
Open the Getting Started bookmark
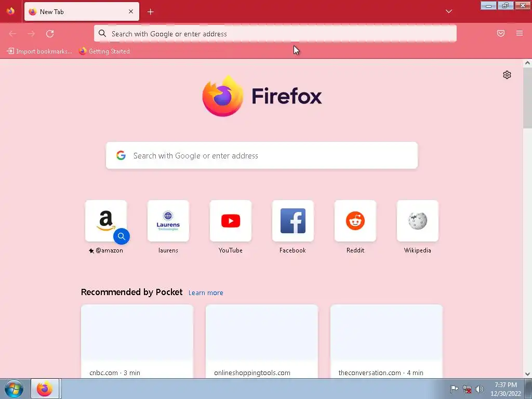click(x=104, y=51)
